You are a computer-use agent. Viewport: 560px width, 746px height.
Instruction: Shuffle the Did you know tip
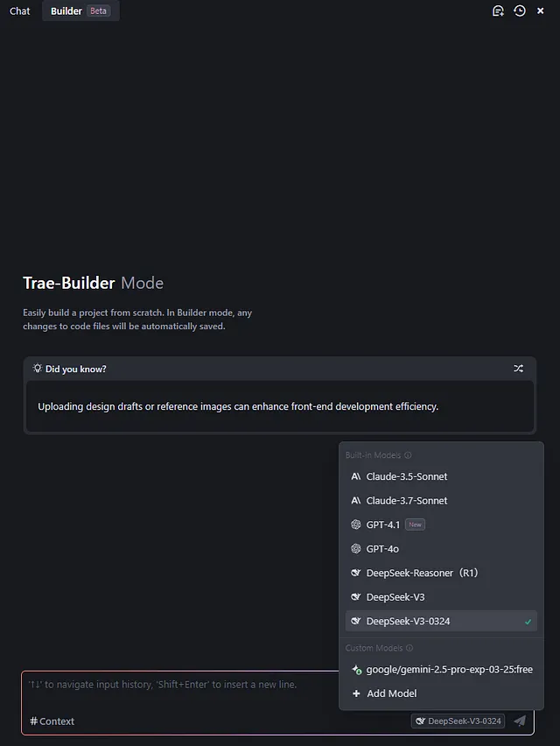pyautogui.click(x=518, y=369)
